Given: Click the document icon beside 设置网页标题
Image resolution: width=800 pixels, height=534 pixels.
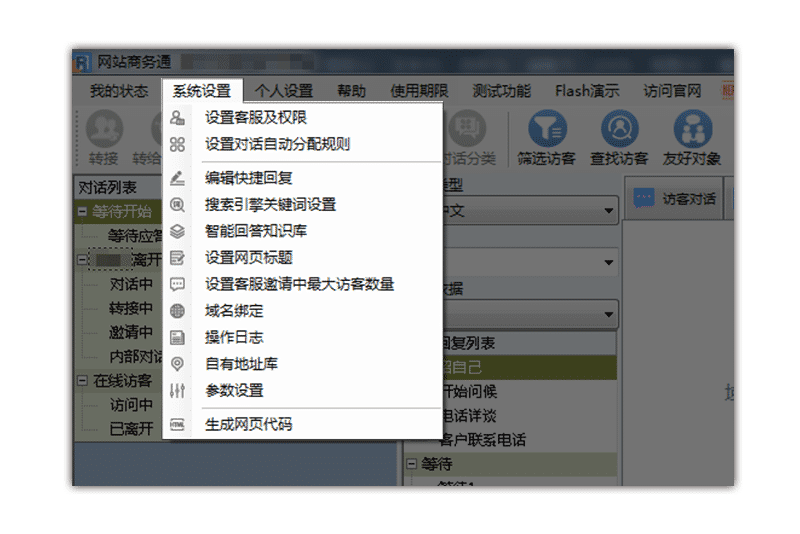Looking at the screenshot, I should [x=177, y=258].
